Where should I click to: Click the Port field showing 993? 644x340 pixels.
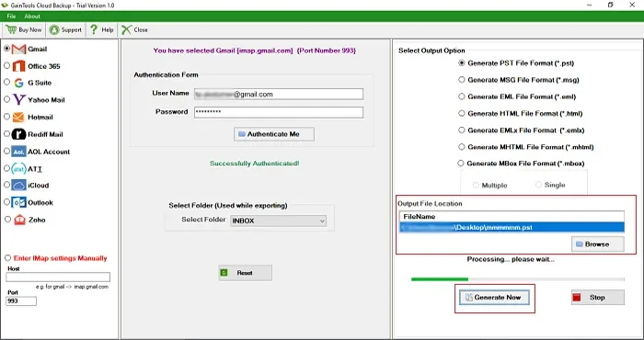(x=21, y=301)
